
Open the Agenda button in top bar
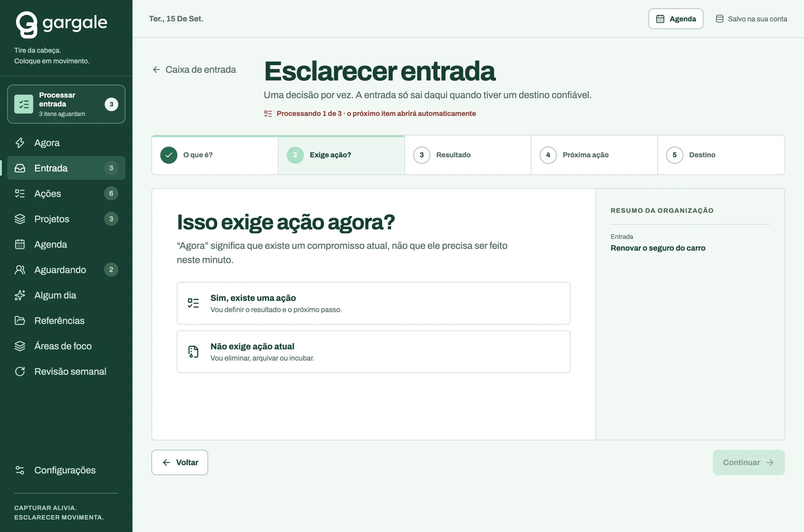point(676,19)
